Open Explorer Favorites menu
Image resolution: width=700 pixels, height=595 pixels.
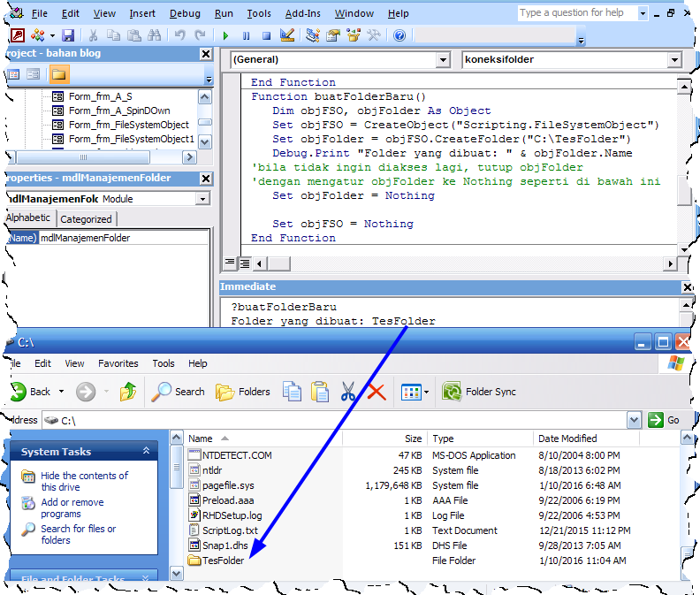click(x=118, y=363)
